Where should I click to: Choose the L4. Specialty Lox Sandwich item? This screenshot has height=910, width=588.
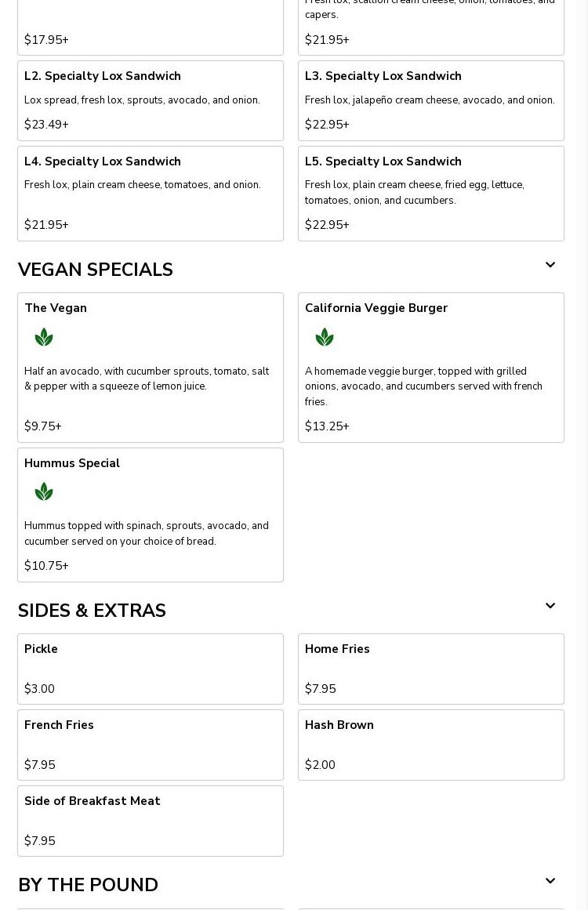coord(151,194)
